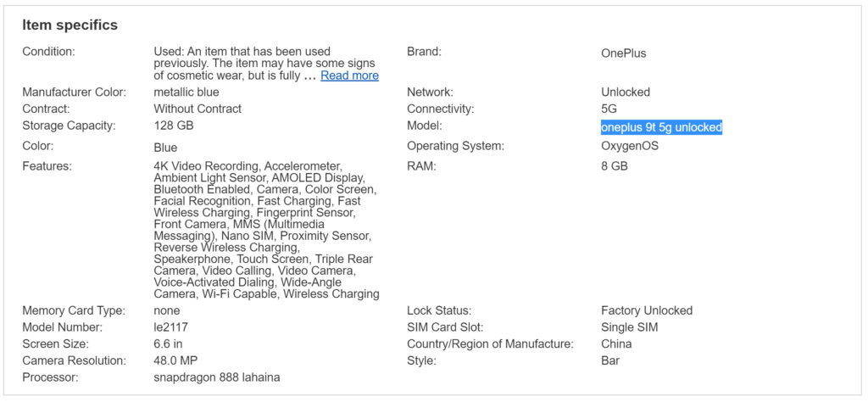Click the le2117 model number value

171,327
